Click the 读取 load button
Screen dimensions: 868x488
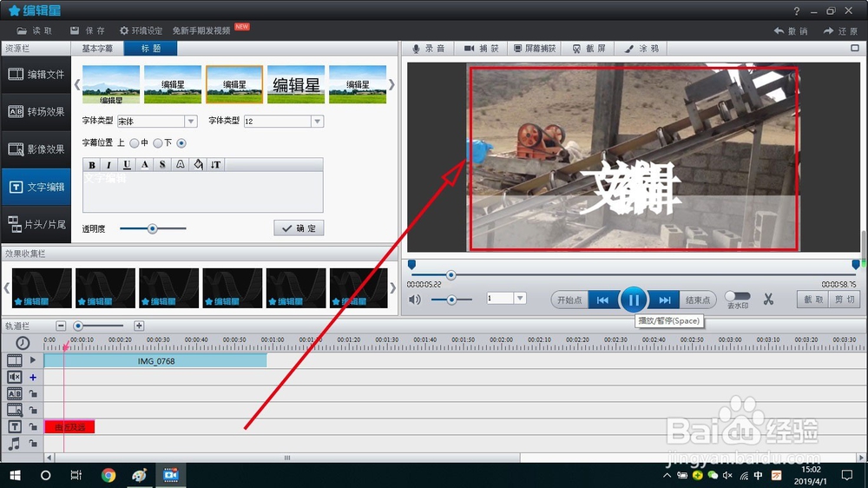35,30
